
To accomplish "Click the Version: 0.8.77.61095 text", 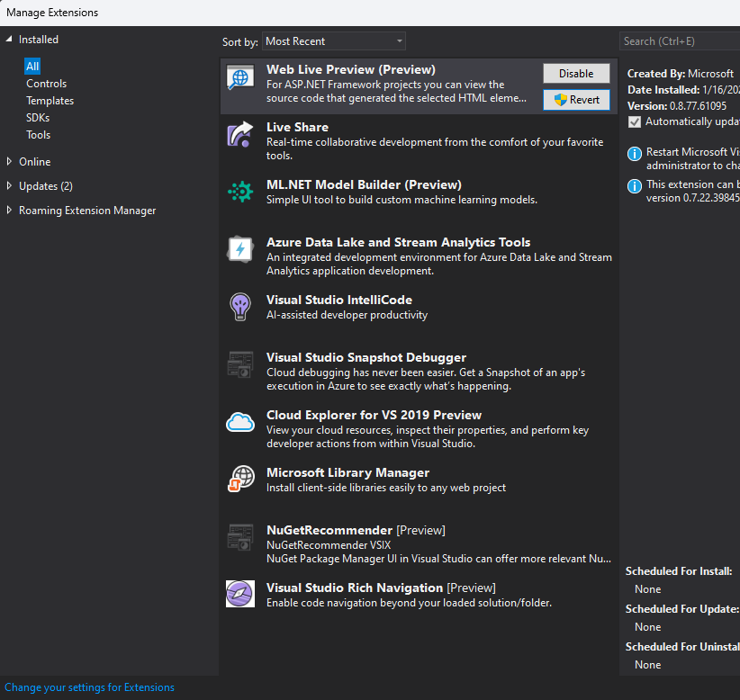I will (x=677, y=106).
